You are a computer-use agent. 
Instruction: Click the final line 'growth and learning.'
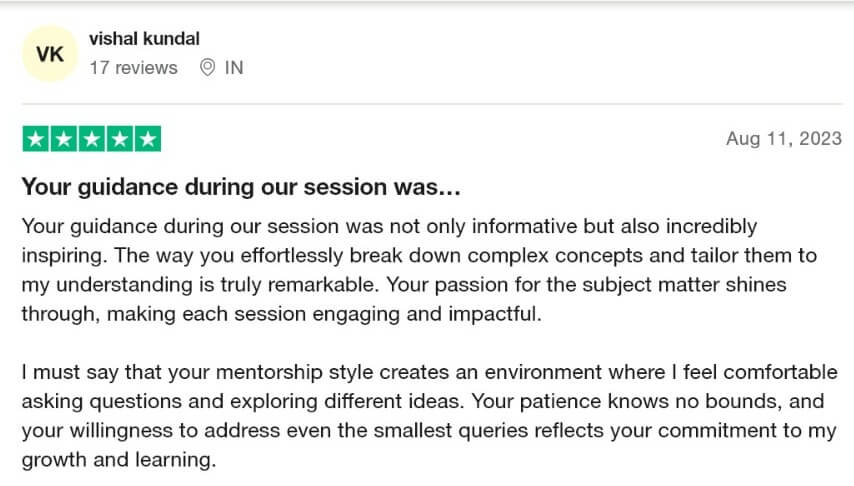point(118,461)
